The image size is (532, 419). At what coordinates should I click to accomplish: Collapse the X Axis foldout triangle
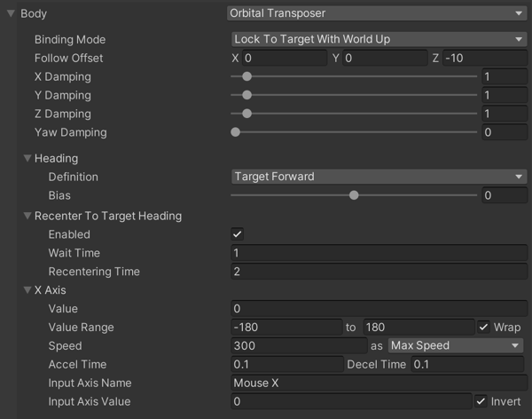[27, 290]
